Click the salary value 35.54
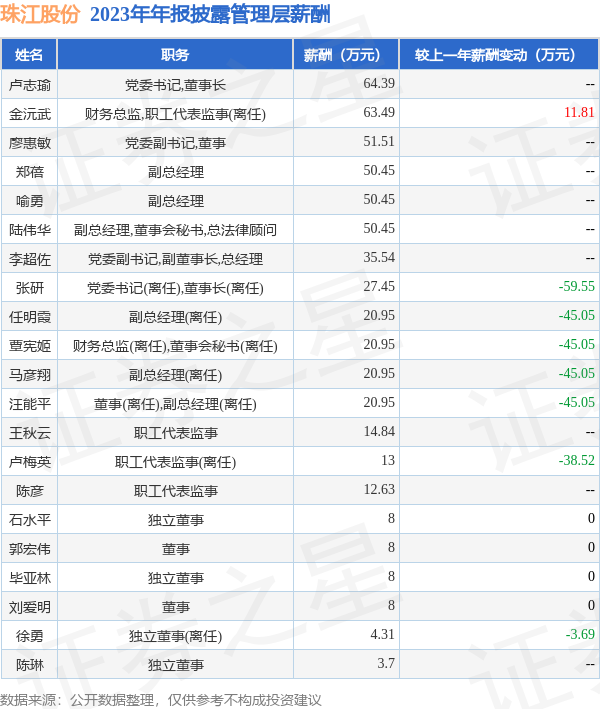Image resolution: width=600 pixels, height=709 pixels. 379,257
